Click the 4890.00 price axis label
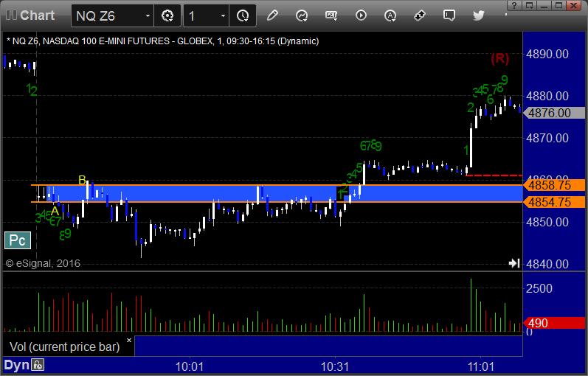Viewport: 588px width, 376px height. (547, 54)
